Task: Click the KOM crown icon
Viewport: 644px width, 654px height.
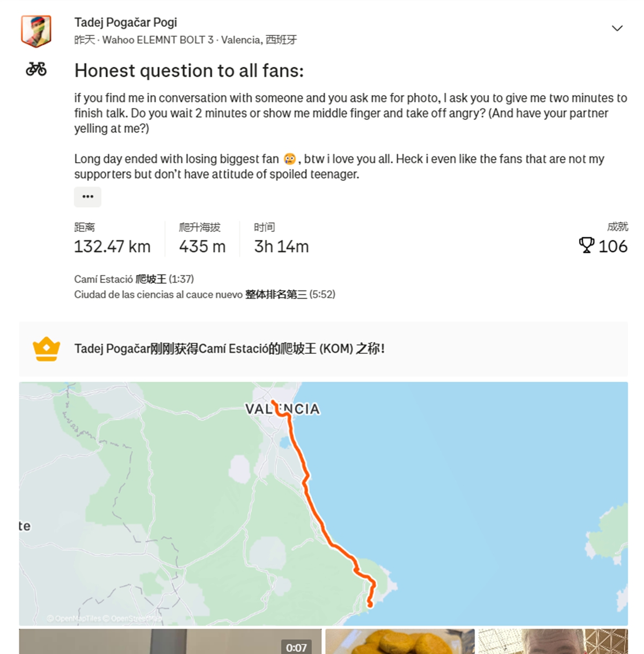Action: click(47, 349)
